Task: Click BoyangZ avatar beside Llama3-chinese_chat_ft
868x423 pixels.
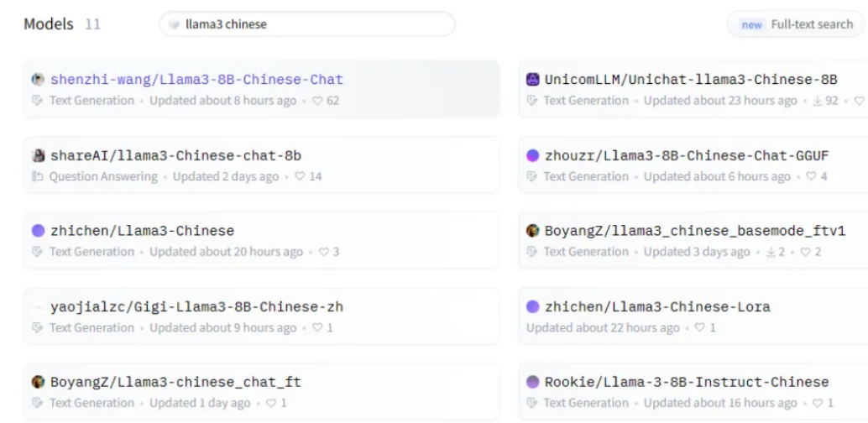Action: coord(38,382)
